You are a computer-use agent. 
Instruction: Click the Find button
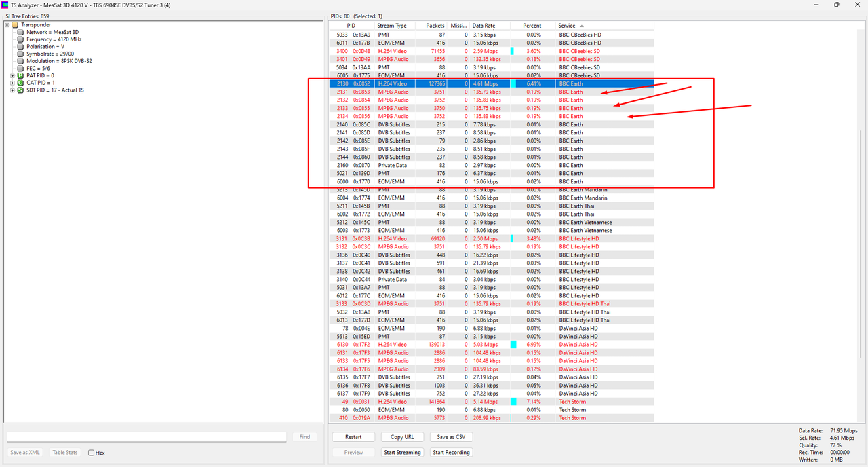(x=304, y=437)
